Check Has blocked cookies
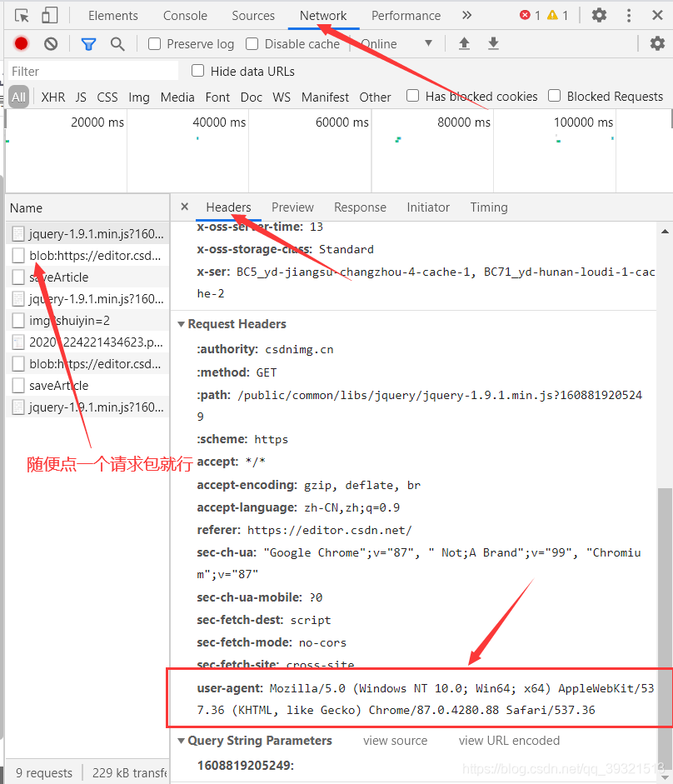Image resolution: width=673 pixels, height=784 pixels. tap(412, 96)
